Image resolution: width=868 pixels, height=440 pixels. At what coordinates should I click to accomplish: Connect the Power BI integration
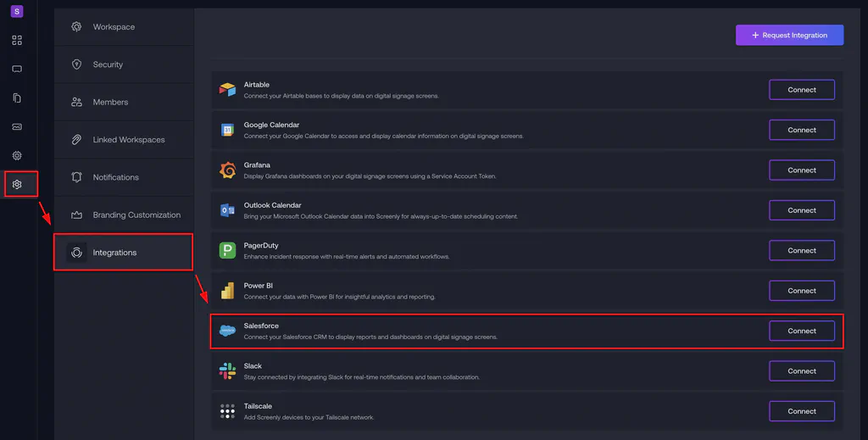tap(802, 291)
